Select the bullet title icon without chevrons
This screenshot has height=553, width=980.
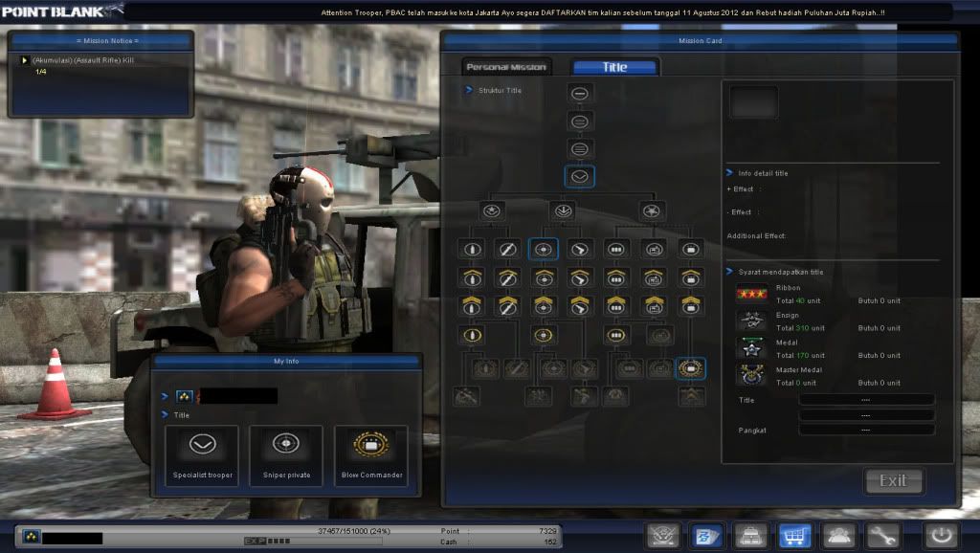[472, 250]
